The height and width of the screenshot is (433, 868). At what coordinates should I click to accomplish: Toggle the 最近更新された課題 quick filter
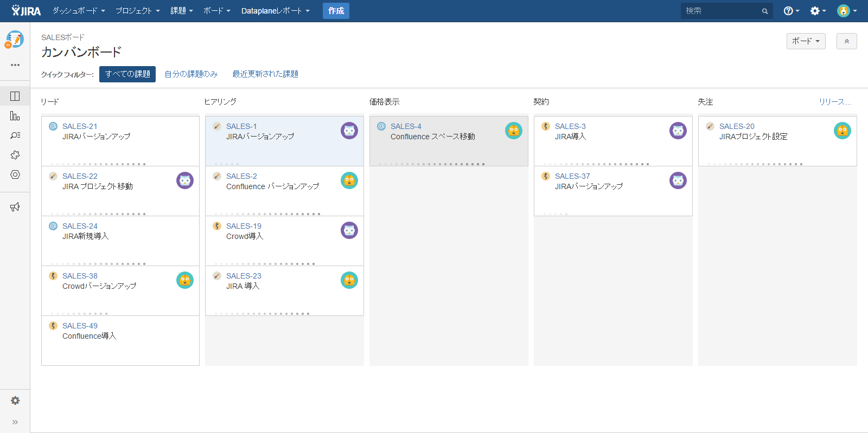coord(265,74)
